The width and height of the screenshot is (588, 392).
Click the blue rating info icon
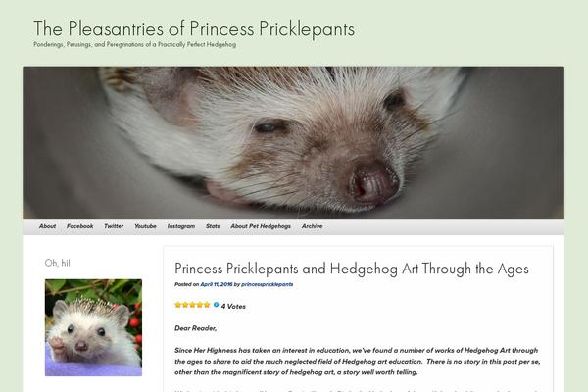(x=216, y=305)
